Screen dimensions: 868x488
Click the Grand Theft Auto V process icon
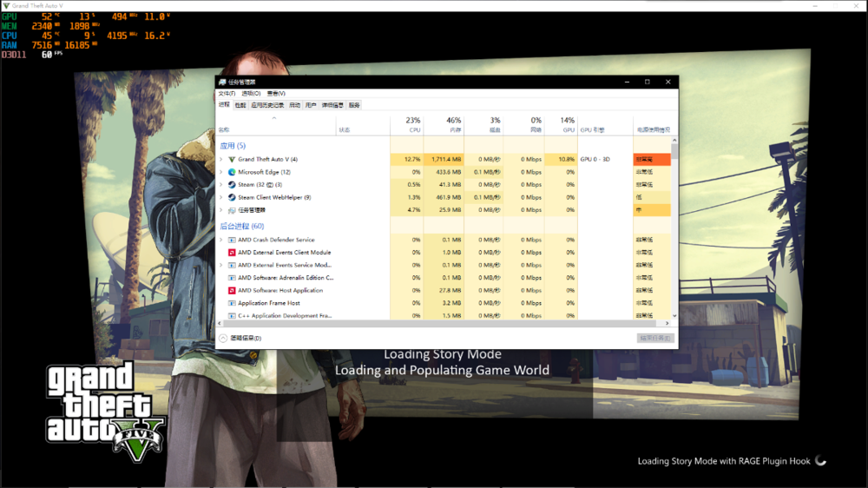pos(232,160)
